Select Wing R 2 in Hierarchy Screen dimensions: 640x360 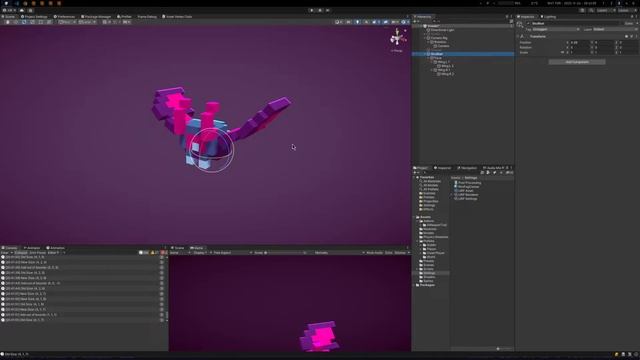447,74
